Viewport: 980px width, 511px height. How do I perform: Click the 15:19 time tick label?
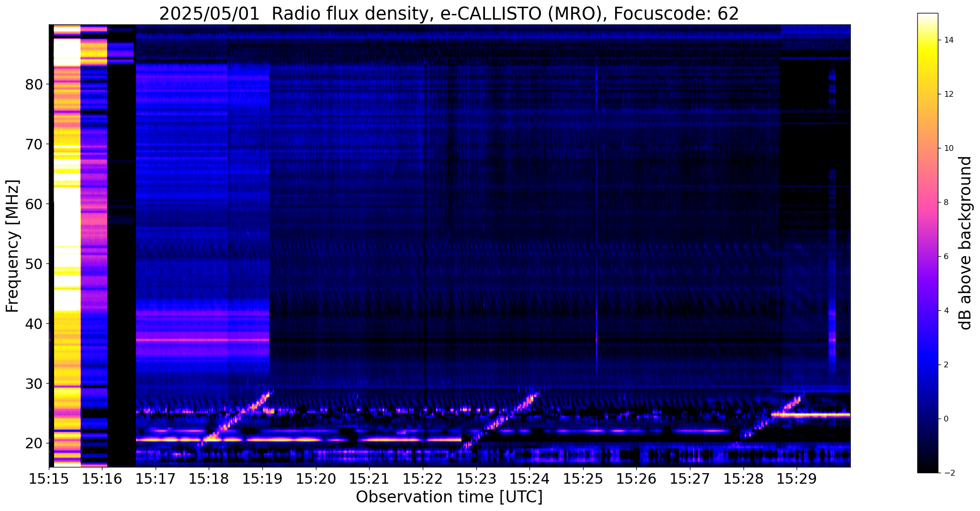click(262, 478)
